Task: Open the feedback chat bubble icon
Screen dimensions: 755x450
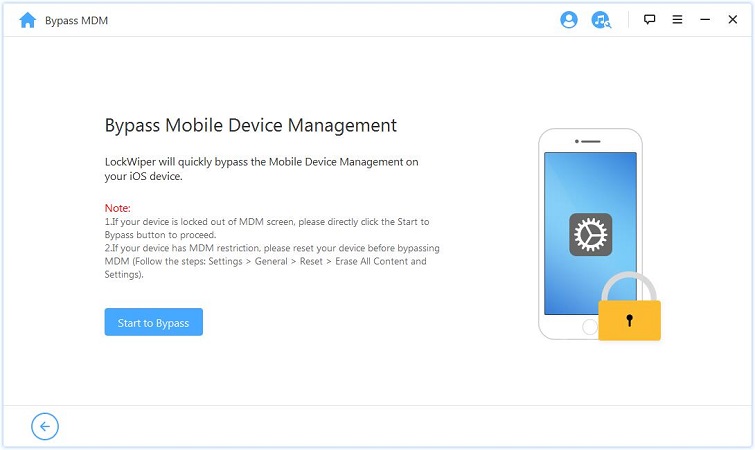Action: click(650, 20)
